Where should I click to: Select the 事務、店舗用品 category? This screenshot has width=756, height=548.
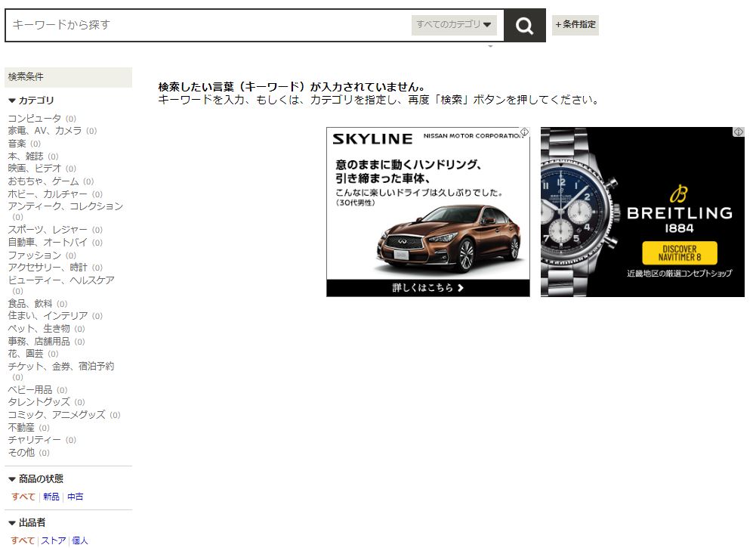pos(39,342)
